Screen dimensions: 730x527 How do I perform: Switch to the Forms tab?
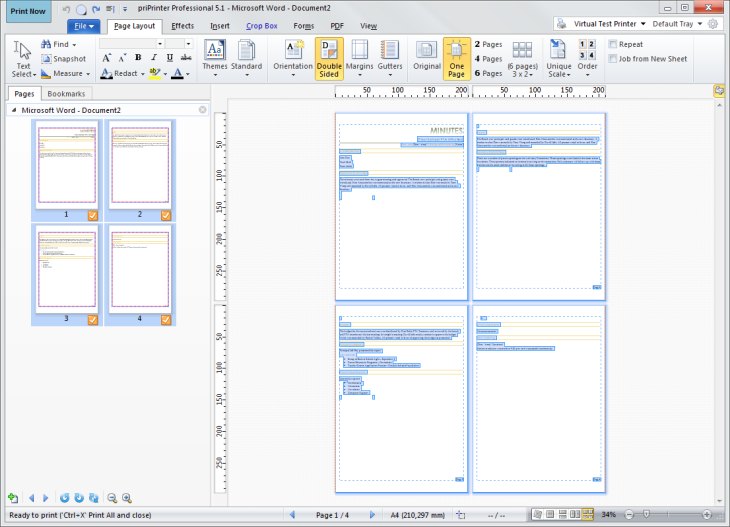[x=304, y=26]
